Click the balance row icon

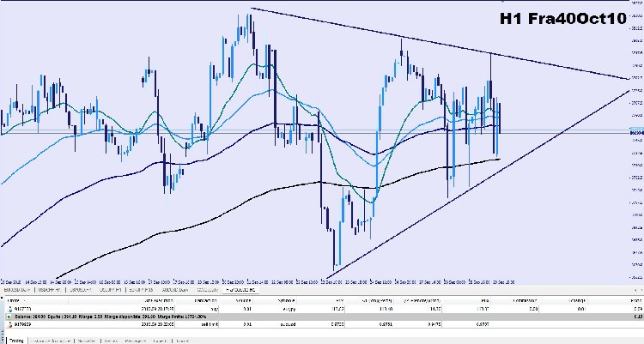coord(9,317)
